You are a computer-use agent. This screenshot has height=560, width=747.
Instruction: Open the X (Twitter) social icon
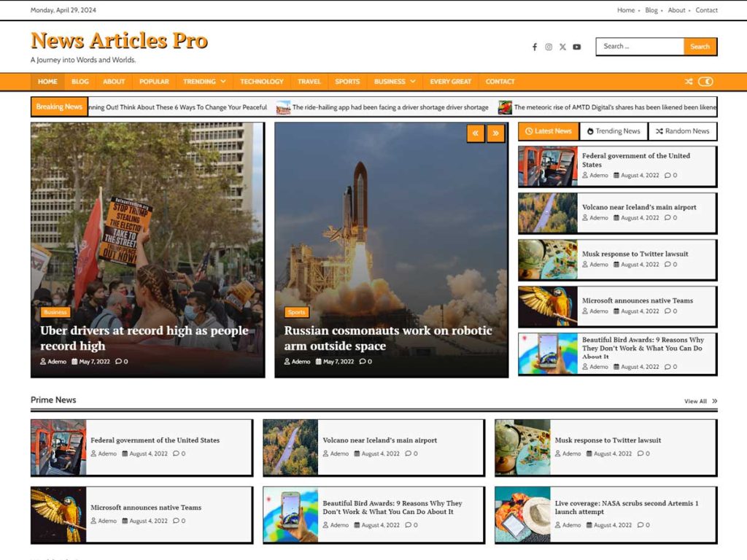click(x=562, y=47)
